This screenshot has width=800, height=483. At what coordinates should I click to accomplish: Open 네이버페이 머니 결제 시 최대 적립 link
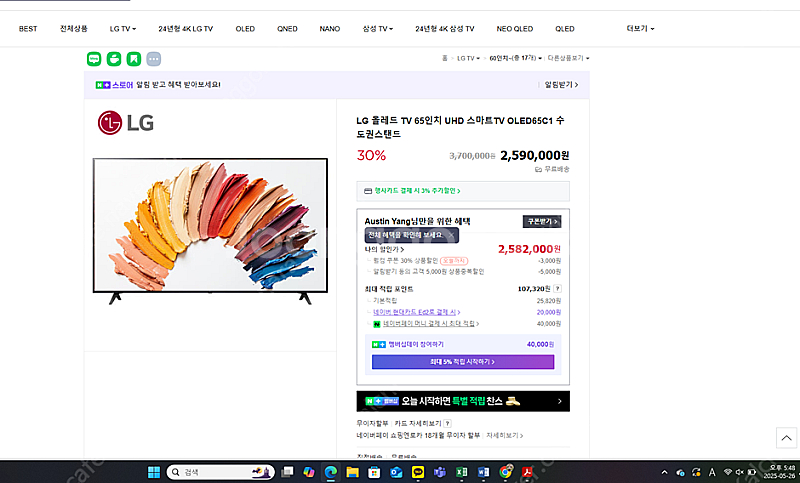tap(431, 324)
